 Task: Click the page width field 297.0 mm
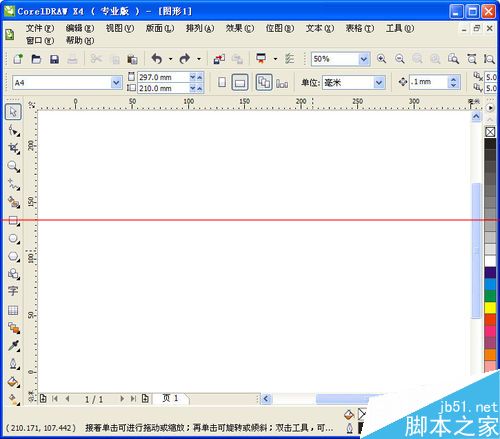pyautogui.click(x=163, y=77)
